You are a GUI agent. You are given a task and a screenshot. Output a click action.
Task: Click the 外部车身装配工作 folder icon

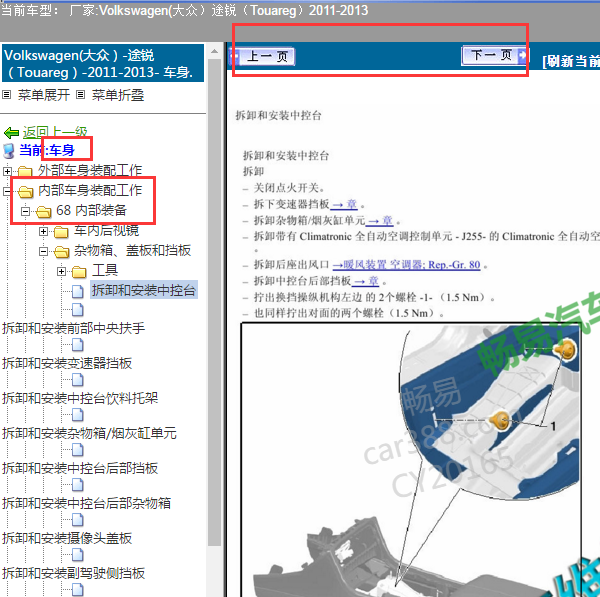(25, 171)
